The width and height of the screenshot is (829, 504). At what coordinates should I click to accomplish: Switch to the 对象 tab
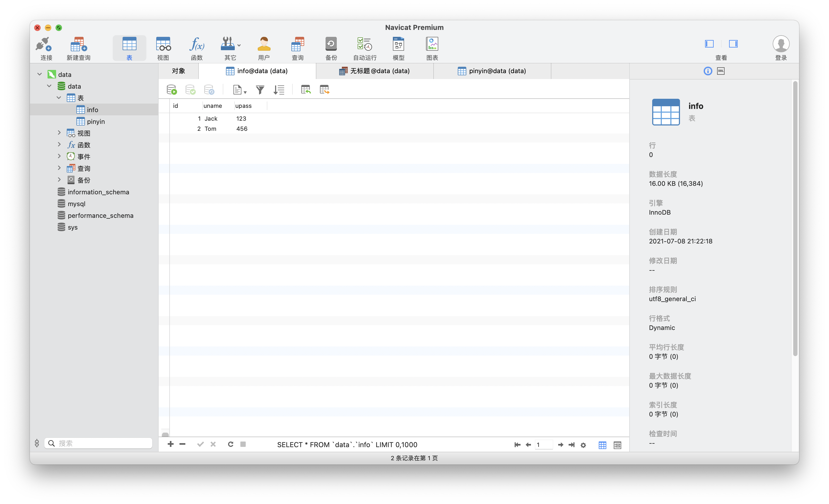click(178, 71)
